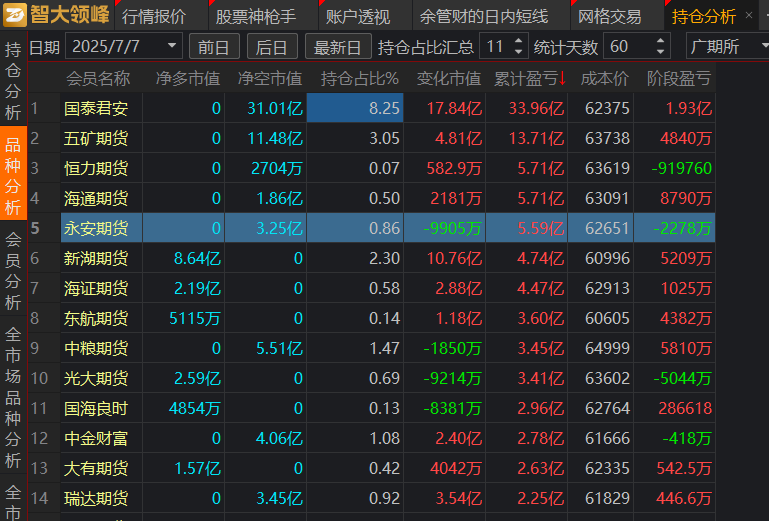
Task: Increase 统计天数 with the up arrow
Action: pos(661,41)
